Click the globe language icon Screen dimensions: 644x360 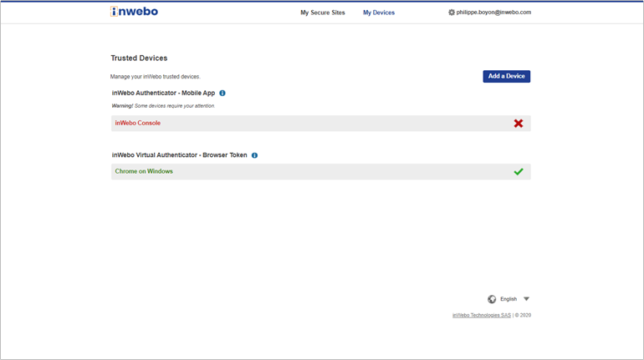point(492,299)
